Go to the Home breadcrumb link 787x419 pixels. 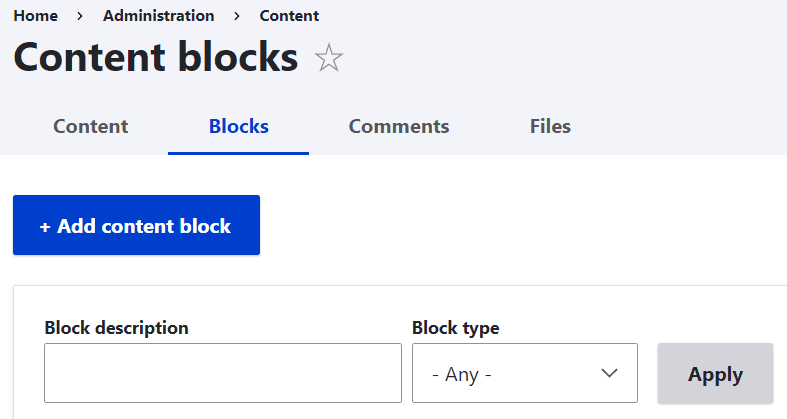point(35,16)
